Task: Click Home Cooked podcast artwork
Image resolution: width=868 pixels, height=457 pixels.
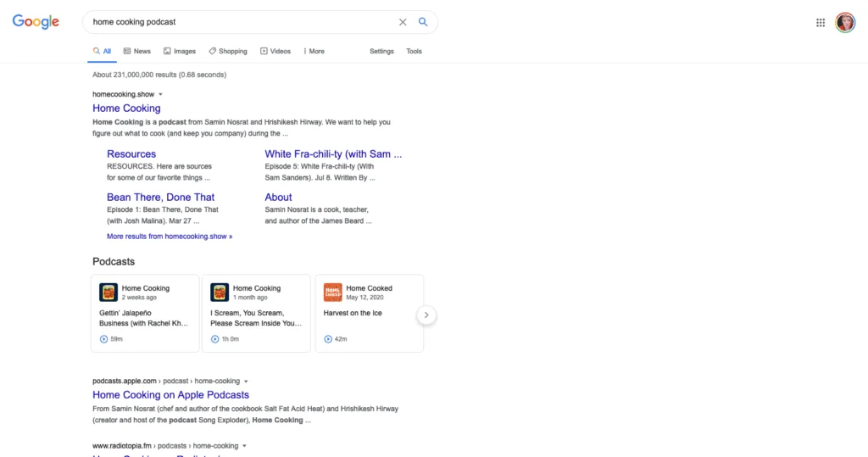Action: coord(332,292)
